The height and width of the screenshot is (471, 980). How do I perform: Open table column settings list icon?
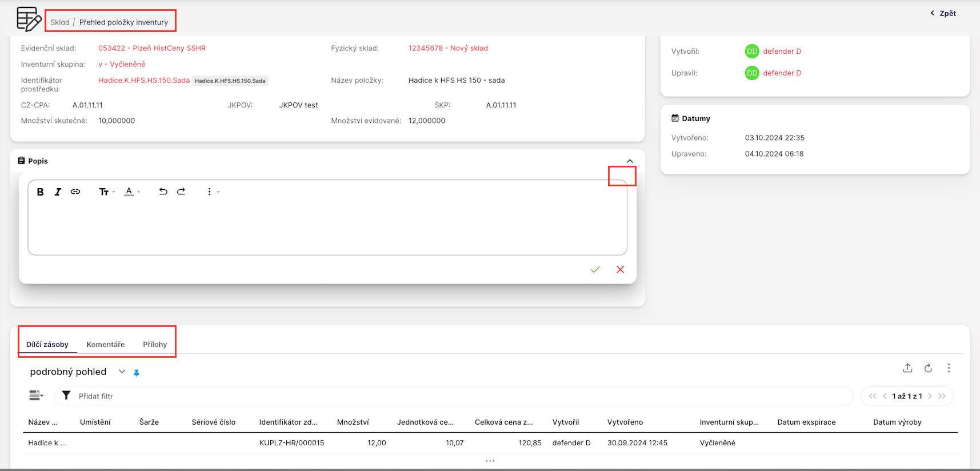pyautogui.click(x=36, y=396)
